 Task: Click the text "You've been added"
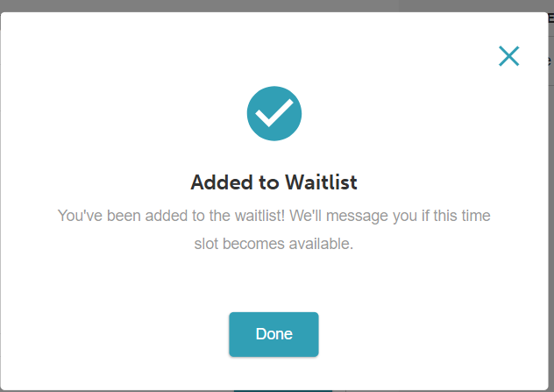(x=123, y=216)
